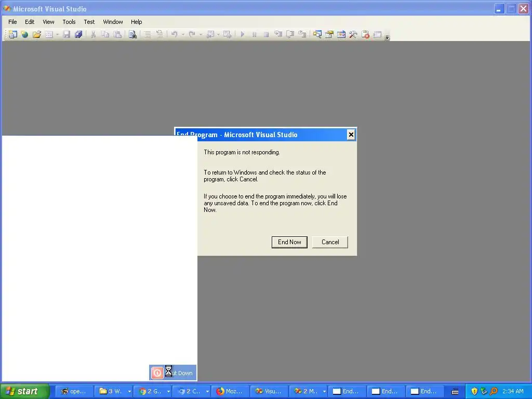The image size is (532, 399).
Task: Open the Tools menu
Action: click(x=69, y=22)
